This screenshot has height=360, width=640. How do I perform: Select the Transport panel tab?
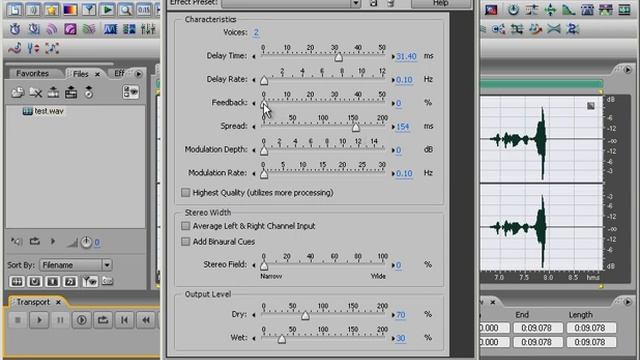point(33,302)
